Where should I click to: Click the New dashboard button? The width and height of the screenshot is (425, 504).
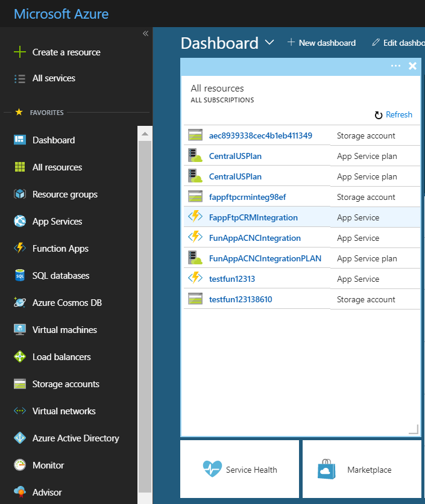[x=322, y=43]
